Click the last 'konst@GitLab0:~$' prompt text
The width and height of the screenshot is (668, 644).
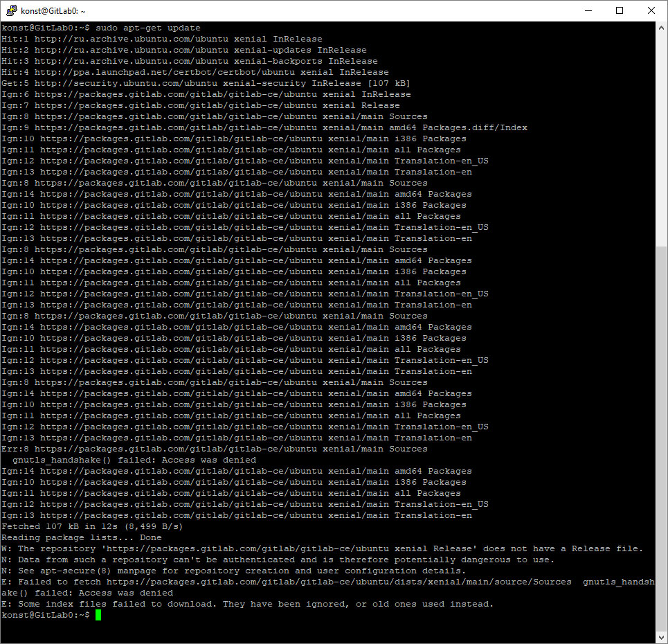coord(46,615)
